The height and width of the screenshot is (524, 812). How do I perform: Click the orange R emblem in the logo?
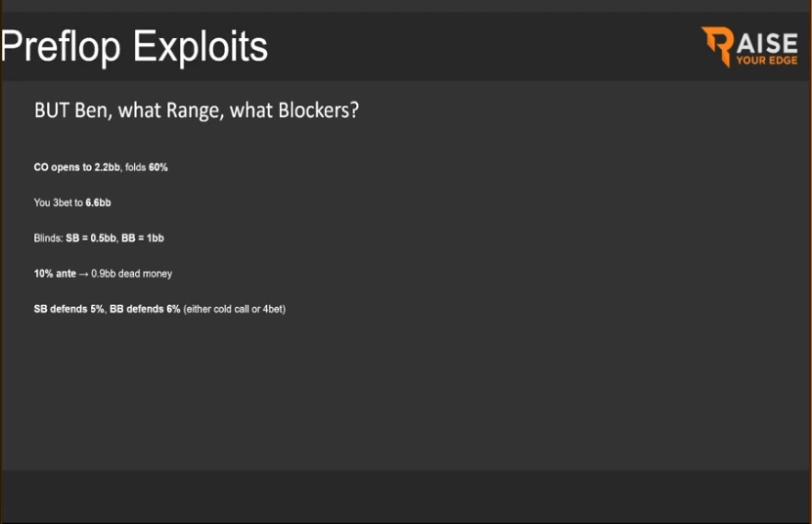718,46
